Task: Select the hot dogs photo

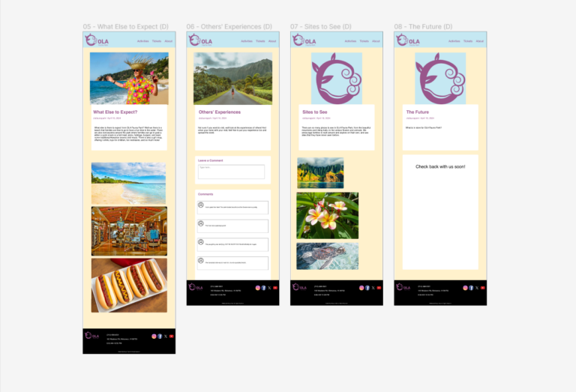Action: tap(129, 286)
